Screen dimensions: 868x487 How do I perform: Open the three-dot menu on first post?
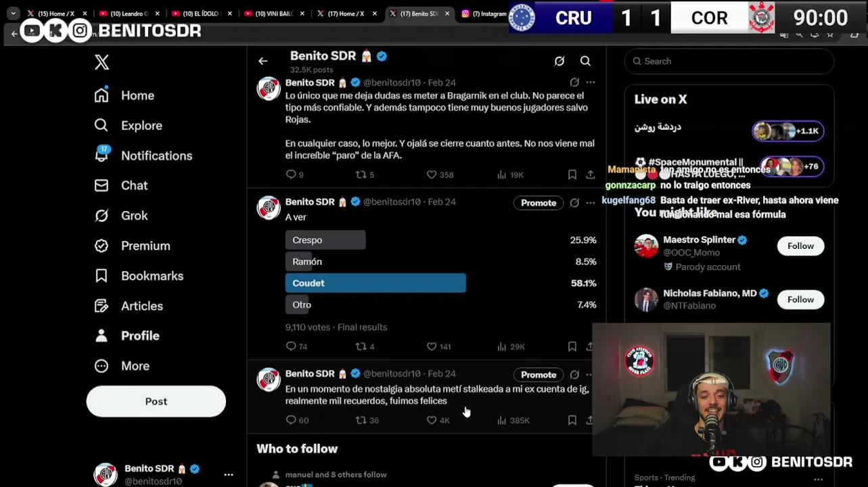point(591,83)
